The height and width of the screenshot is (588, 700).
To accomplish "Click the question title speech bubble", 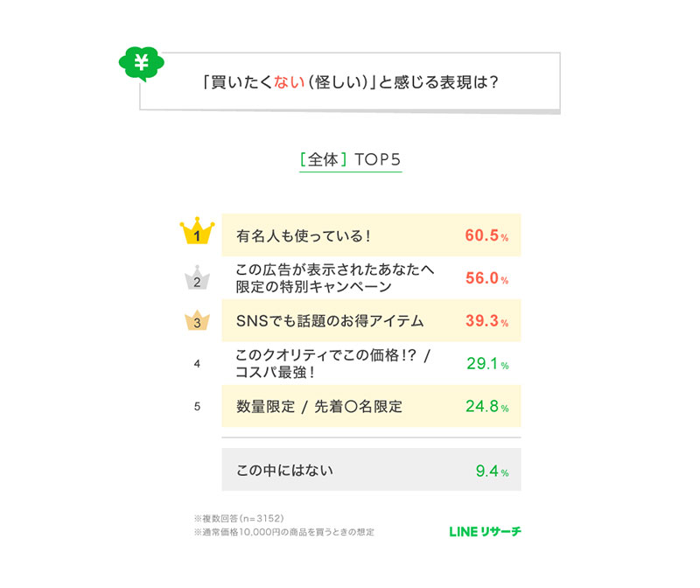I will [x=350, y=83].
